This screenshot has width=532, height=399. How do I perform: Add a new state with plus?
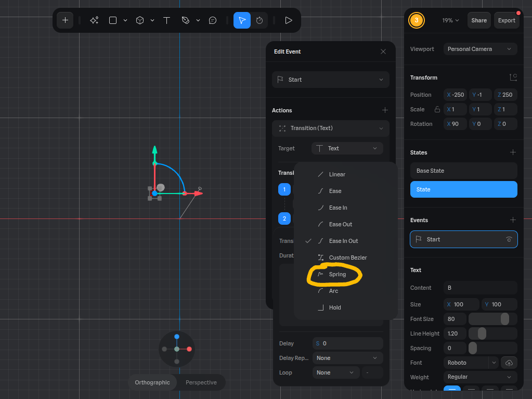click(513, 152)
